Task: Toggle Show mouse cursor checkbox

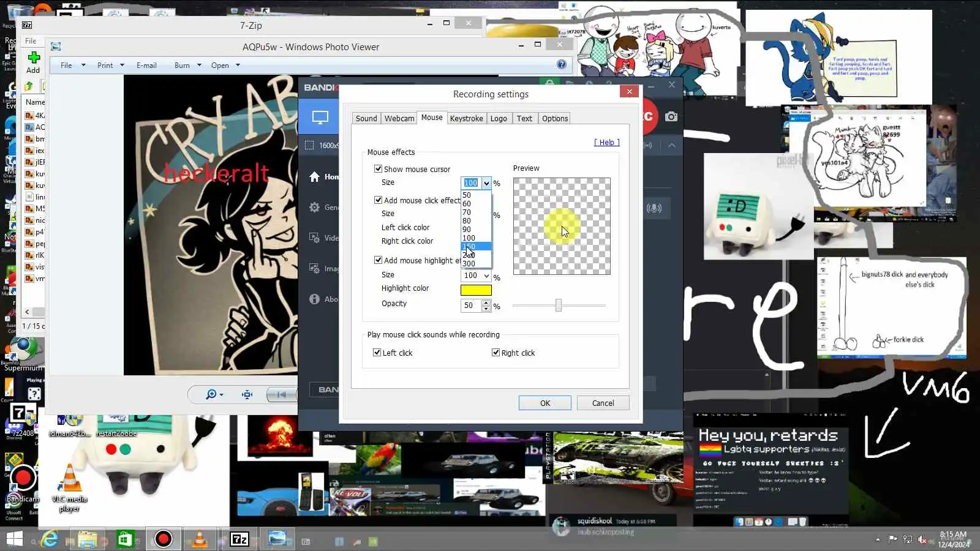Action: (378, 169)
